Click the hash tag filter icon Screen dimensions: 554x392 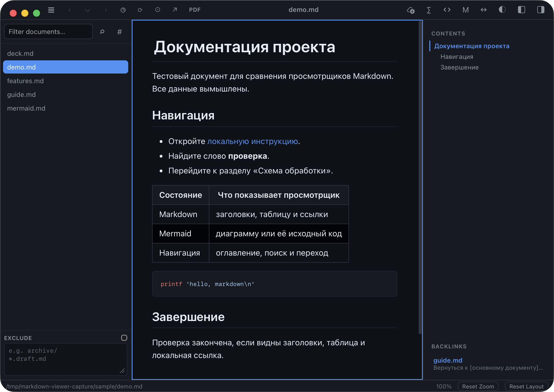(x=120, y=32)
